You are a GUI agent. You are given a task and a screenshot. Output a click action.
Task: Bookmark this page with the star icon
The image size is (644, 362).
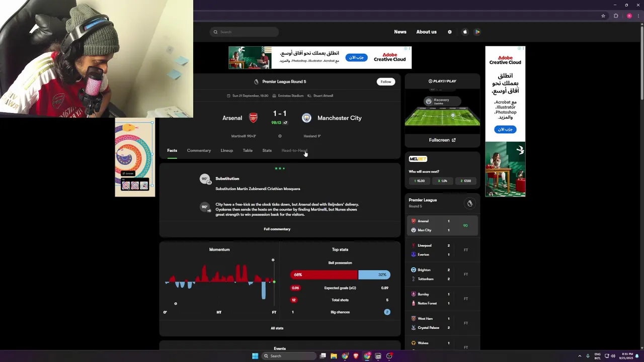tap(603, 16)
